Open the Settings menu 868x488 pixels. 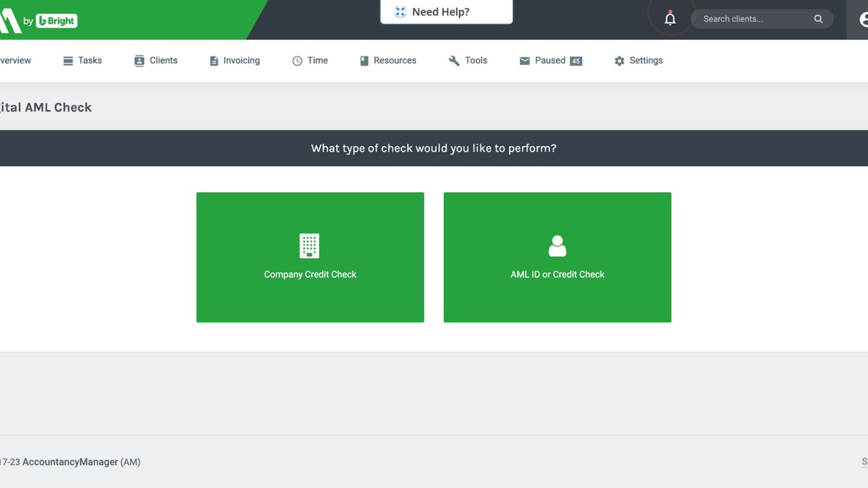click(x=638, y=61)
